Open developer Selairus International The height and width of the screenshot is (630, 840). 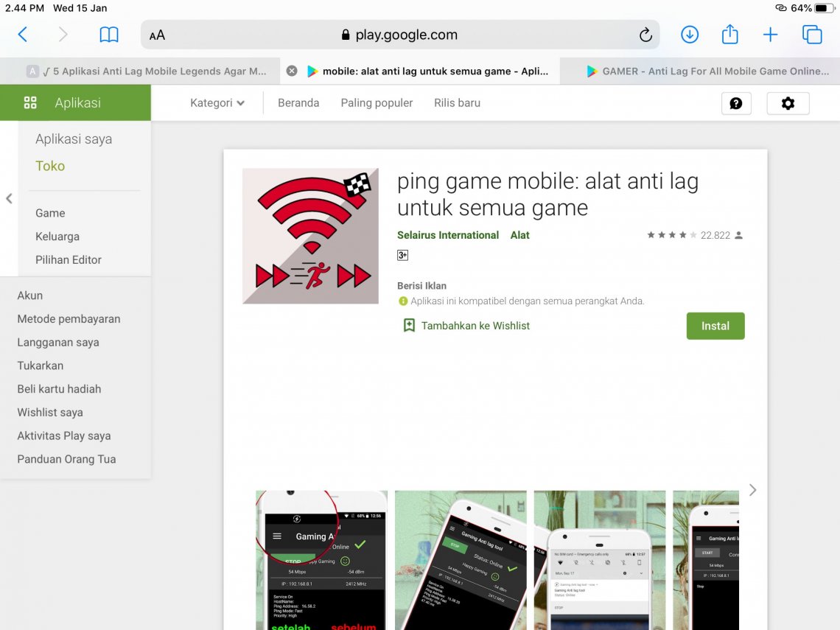click(448, 235)
